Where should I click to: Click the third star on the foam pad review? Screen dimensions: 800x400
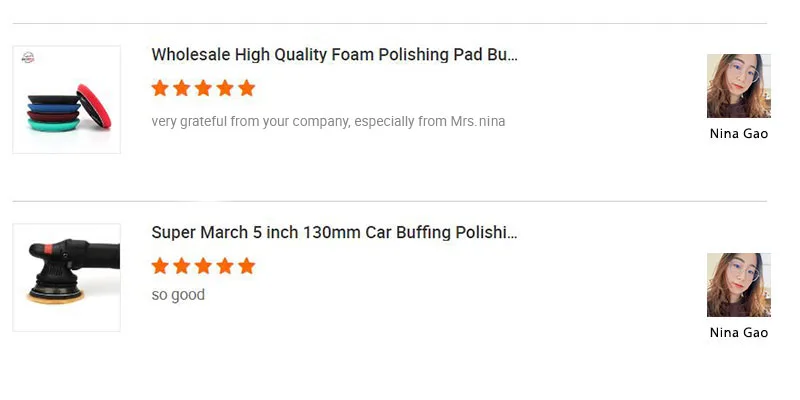click(x=203, y=88)
